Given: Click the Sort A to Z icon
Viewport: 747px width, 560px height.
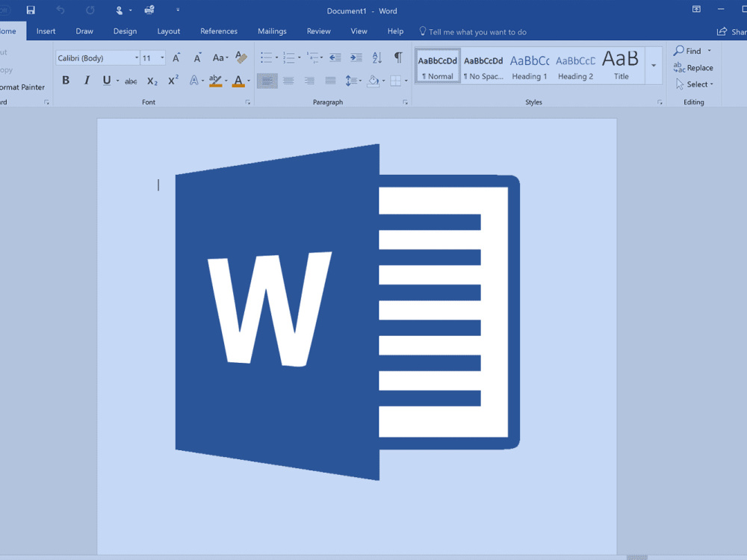Looking at the screenshot, I should tap(376, 57).
